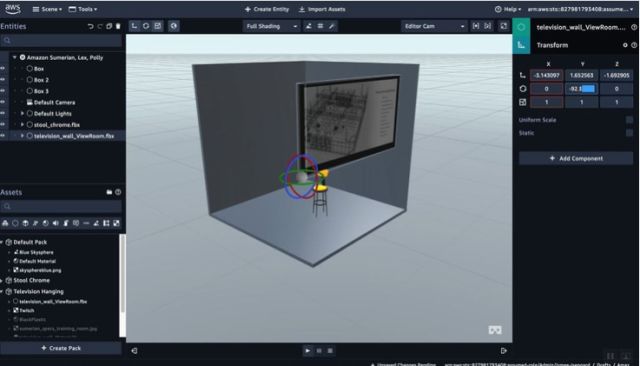Click the undo arrow in the Entities panel
Screen dimensions: 640x366
90,26
